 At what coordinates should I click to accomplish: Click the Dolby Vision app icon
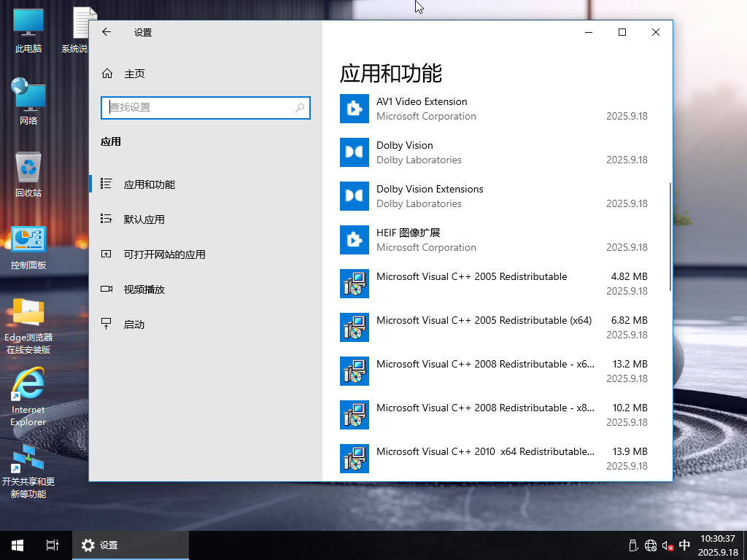coord(355,152)
